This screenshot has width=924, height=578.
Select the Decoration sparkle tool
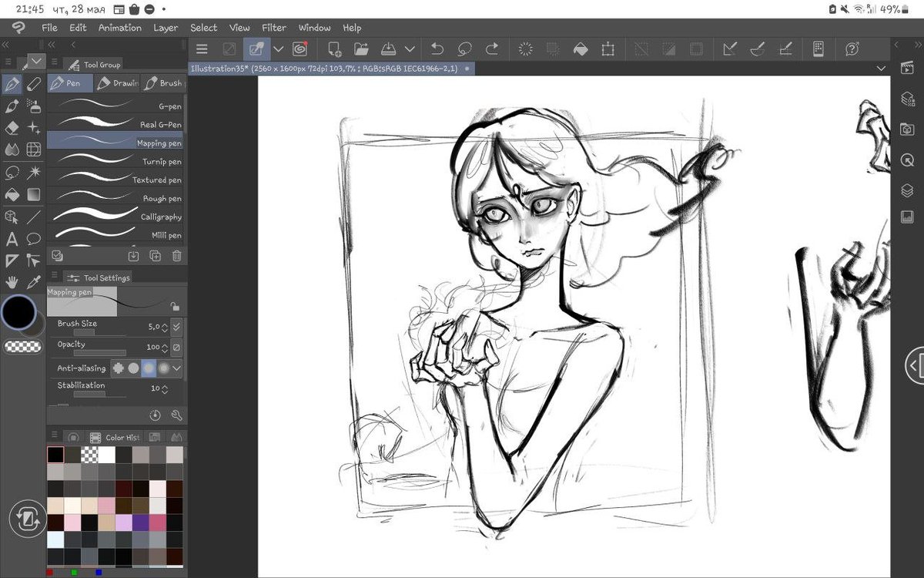coord(34,128)
